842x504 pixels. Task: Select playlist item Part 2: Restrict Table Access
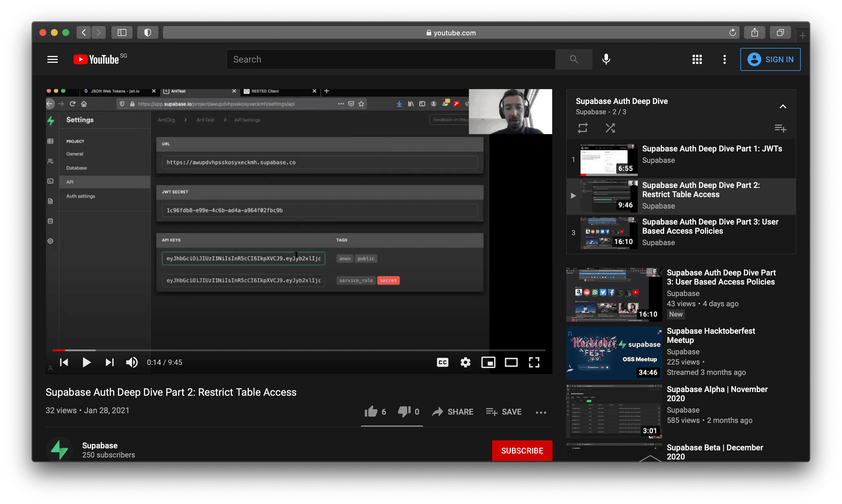click(x=681, y=196)
